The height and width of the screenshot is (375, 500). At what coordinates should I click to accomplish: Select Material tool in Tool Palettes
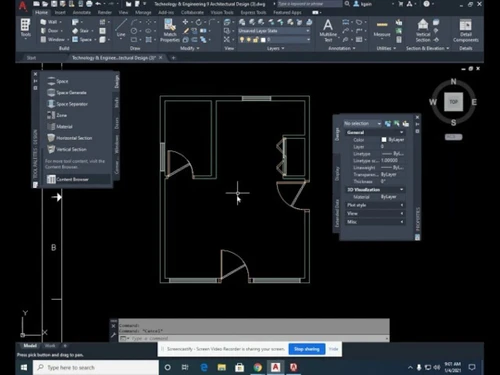point(60,126)
